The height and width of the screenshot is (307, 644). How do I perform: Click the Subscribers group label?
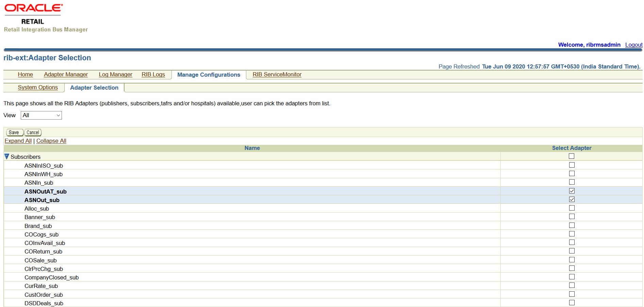[26, 157]
